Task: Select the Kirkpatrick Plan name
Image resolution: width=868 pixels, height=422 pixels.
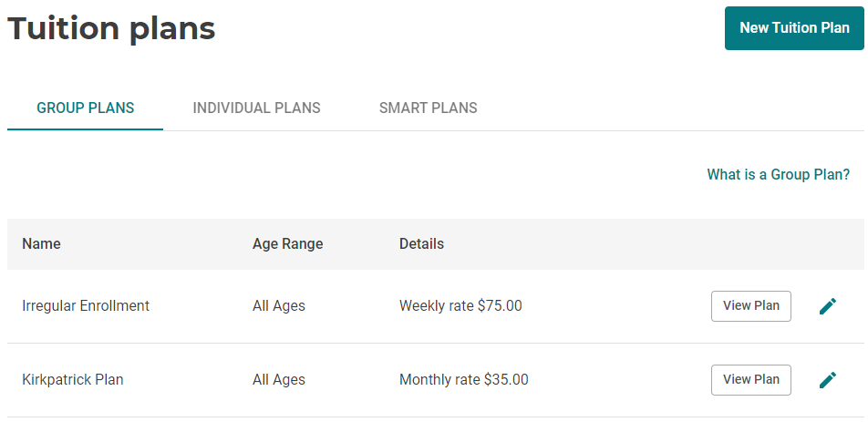Action: (x=72, y=380)
